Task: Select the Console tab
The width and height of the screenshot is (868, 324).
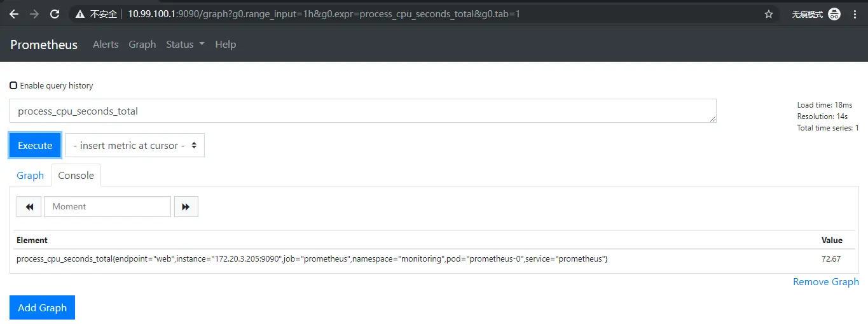Action: 76,176
